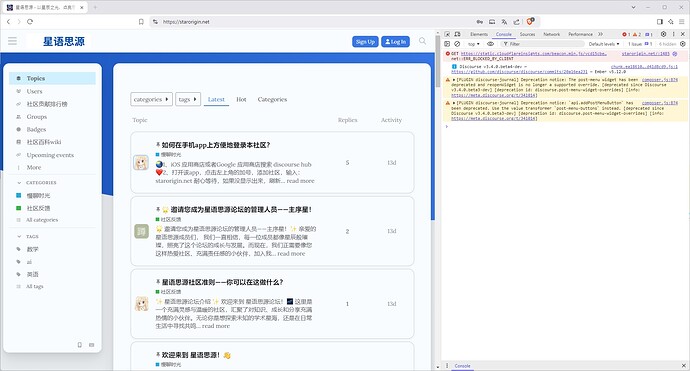Click the Log In button
This screenshot has width=690, height=371.
click(x=395, y=41)
